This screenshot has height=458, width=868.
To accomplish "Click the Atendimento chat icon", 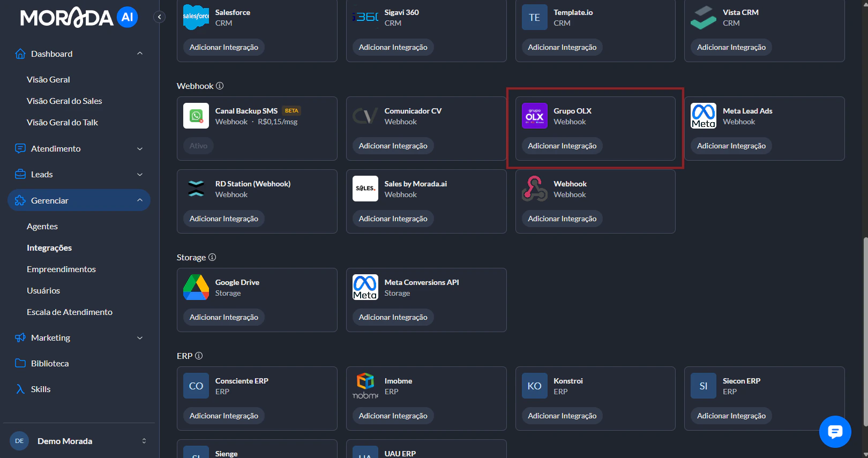I will 20,148.
